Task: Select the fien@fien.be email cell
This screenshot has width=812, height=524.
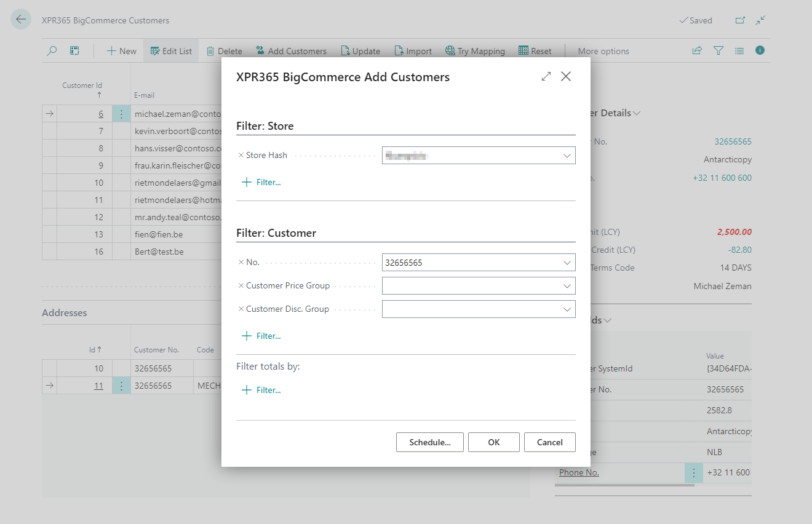Action: (175, 234)
